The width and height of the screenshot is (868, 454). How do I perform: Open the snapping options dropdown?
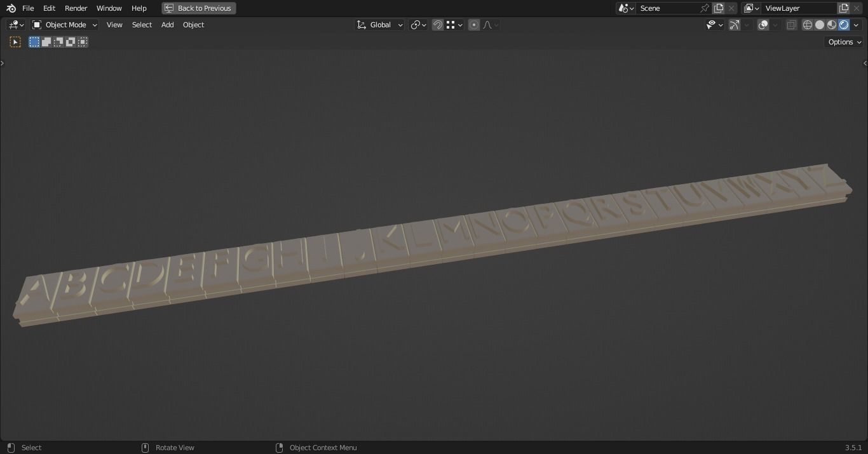454,25
